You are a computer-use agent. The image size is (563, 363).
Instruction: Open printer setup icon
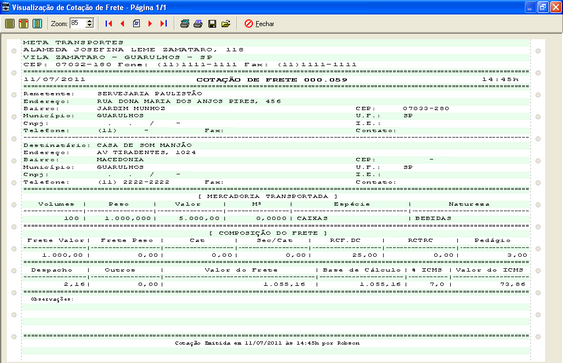tap(185, 24)
